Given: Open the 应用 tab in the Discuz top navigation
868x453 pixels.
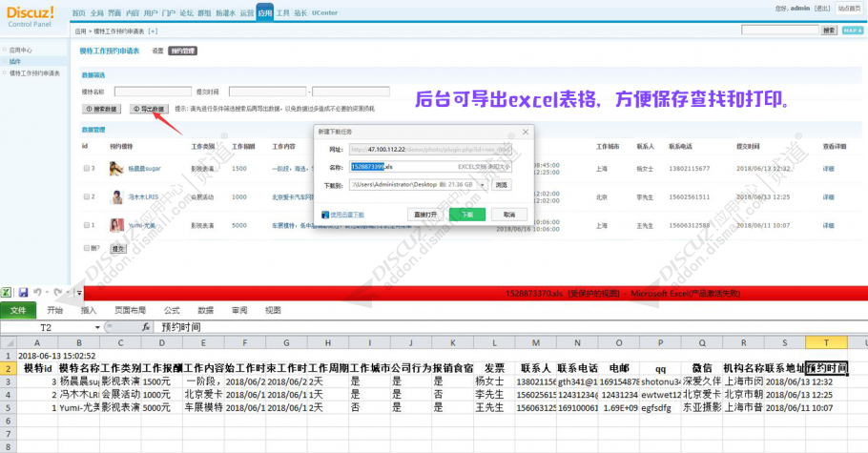Looking at the screenshot, I should tap(265, 12).
